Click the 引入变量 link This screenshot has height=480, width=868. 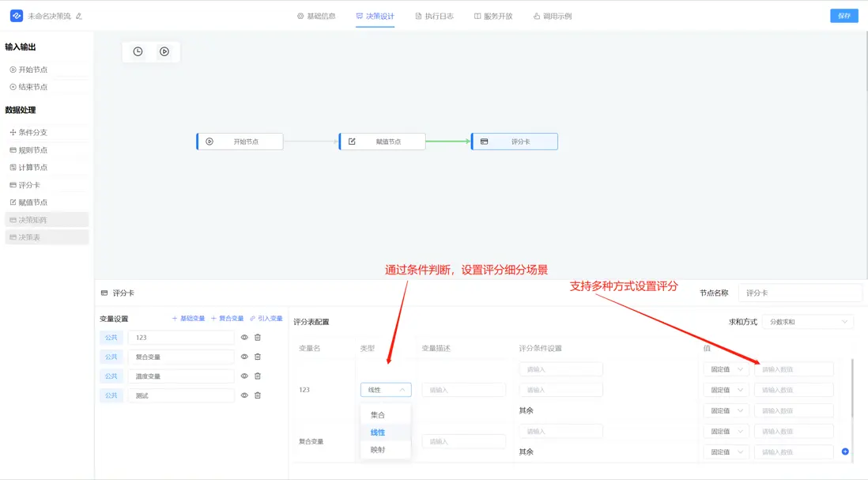[x=266, y=319]
